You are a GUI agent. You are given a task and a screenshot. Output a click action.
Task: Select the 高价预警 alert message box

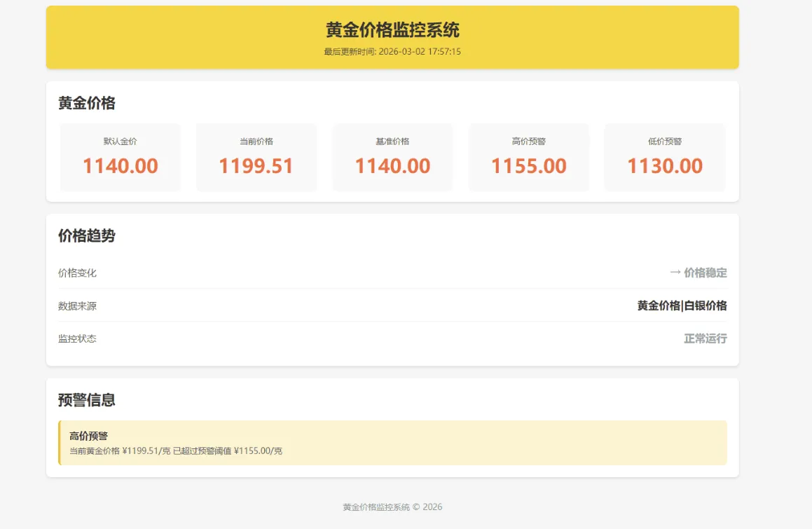pos(392,441)
